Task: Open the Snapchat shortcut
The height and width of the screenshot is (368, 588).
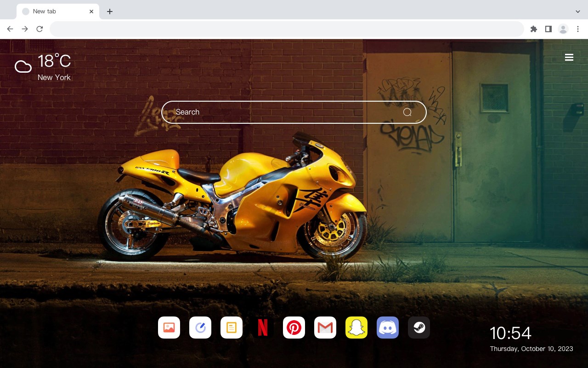Action: click(x=356, y=328)
